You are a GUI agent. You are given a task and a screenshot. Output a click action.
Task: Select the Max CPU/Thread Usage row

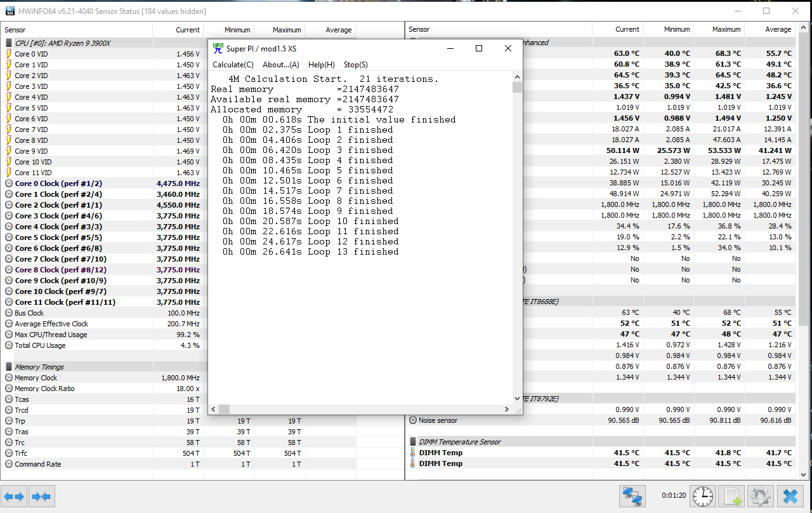pyautogui.click(x=103, y=335)
